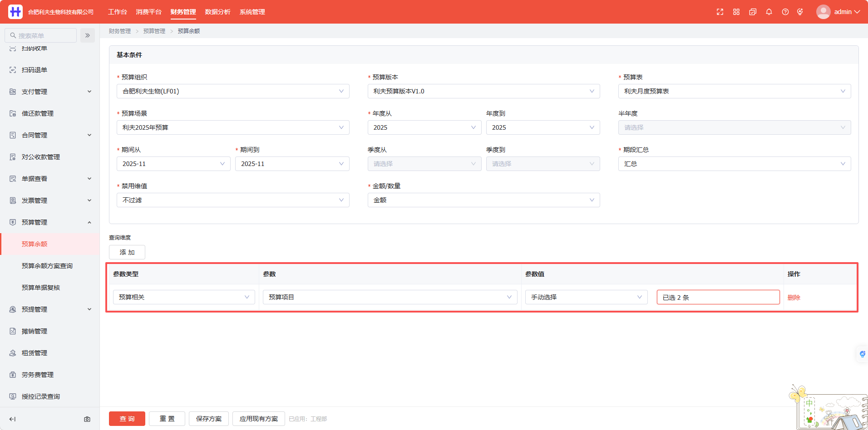This screenshot has height=430, width=868.
Task: Switch to 系统管理 top menu
Action: tap(252, 12)
